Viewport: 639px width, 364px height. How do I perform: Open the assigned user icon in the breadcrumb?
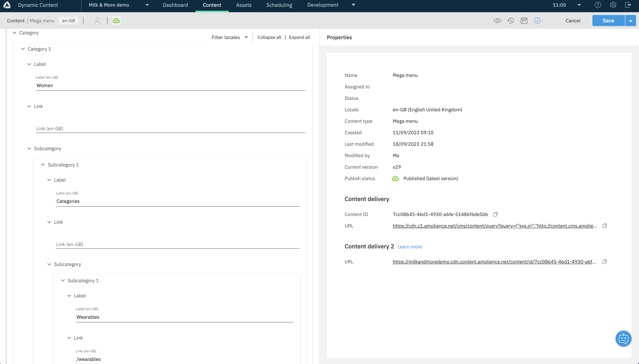[x=97, y=21]
